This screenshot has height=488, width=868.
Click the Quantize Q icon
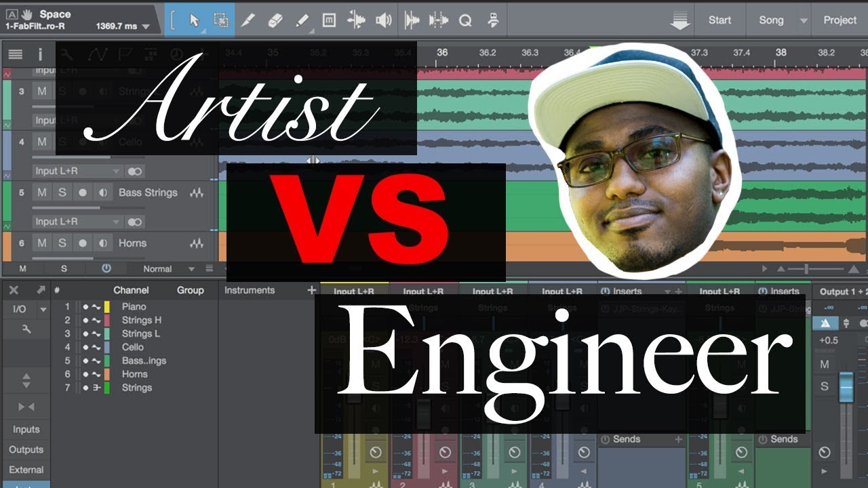[x=465, y=20]
